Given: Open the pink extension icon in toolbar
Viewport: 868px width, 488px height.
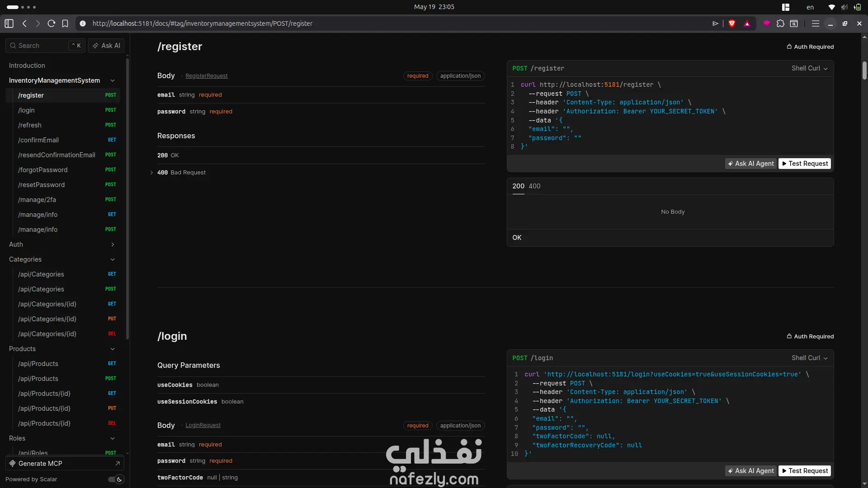Looking at the screenshot, I should 767,23.
